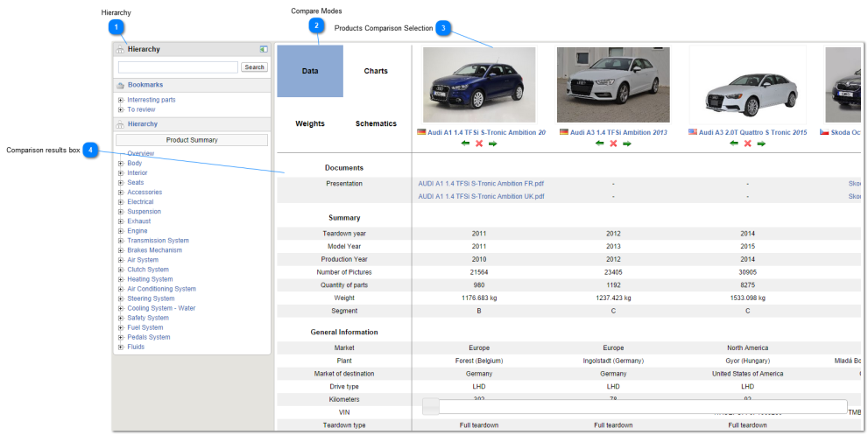
Task: Click the Teardown year row label
Action: coord(344,234)
